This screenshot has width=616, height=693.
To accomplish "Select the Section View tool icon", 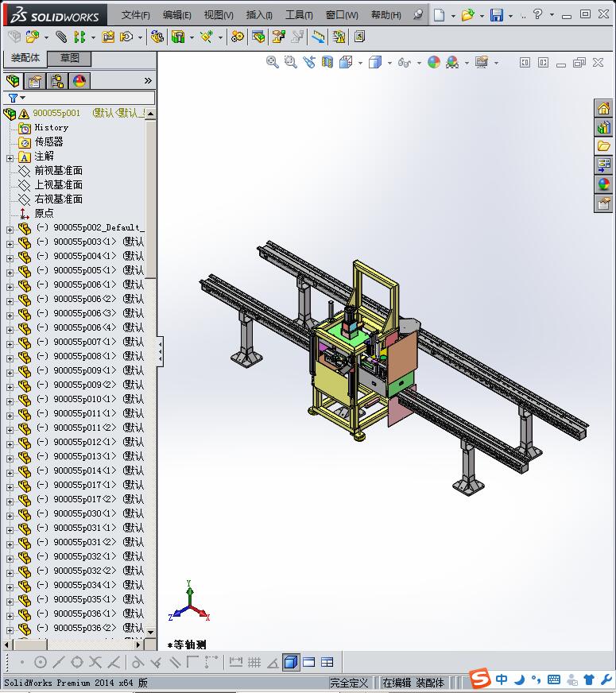I will [327, 62].
